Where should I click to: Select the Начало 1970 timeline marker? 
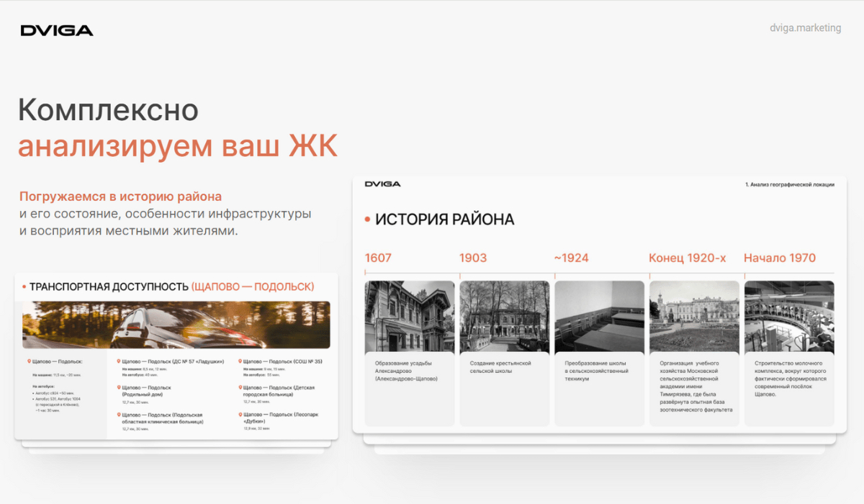[x=780, y=258]
